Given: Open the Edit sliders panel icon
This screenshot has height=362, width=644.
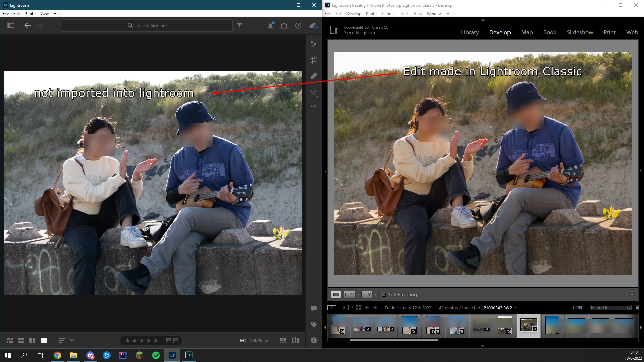Looking at the screenshot, I should (313, 44).
